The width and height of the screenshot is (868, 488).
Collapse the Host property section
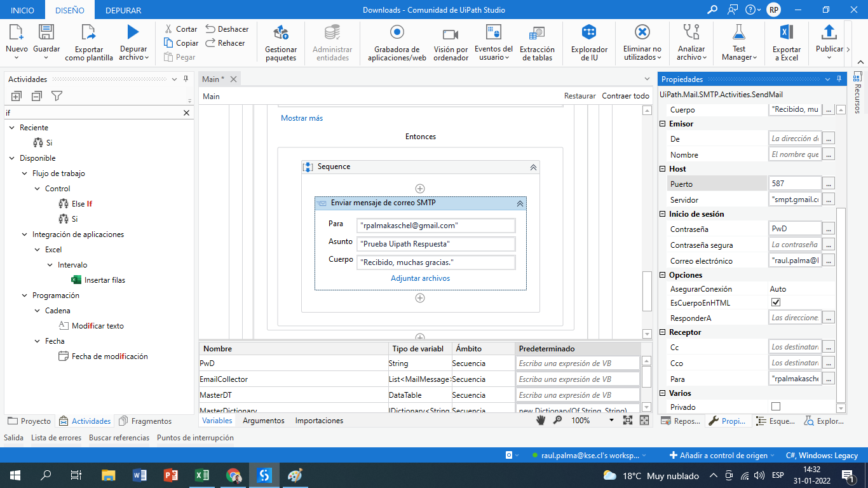coord(663,169)
